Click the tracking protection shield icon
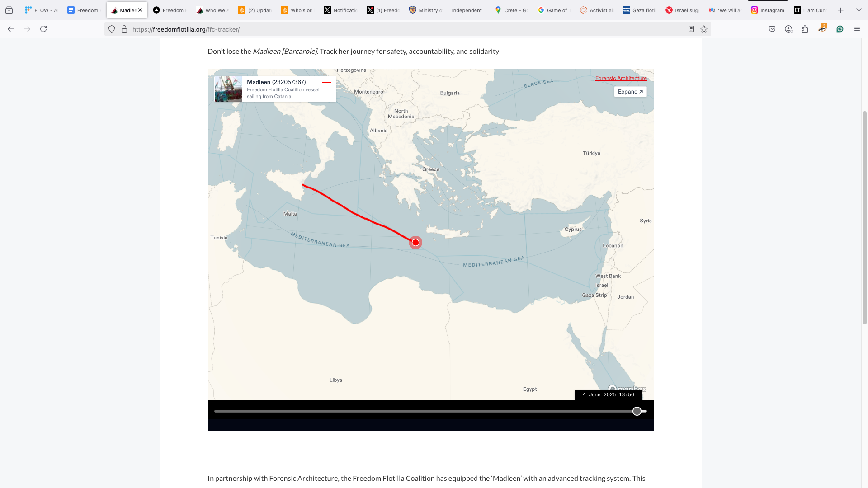 pyautogui.click(x=111, y=28)
